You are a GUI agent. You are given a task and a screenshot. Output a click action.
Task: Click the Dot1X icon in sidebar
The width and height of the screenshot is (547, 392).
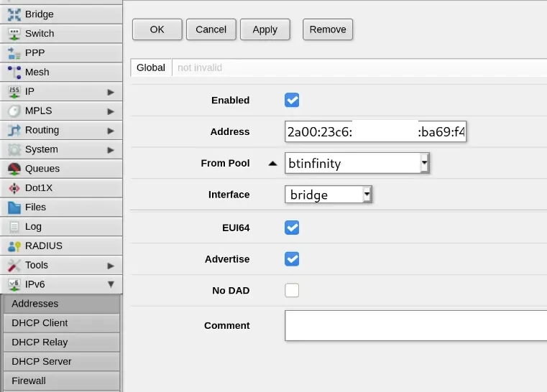tap(14, 188)
